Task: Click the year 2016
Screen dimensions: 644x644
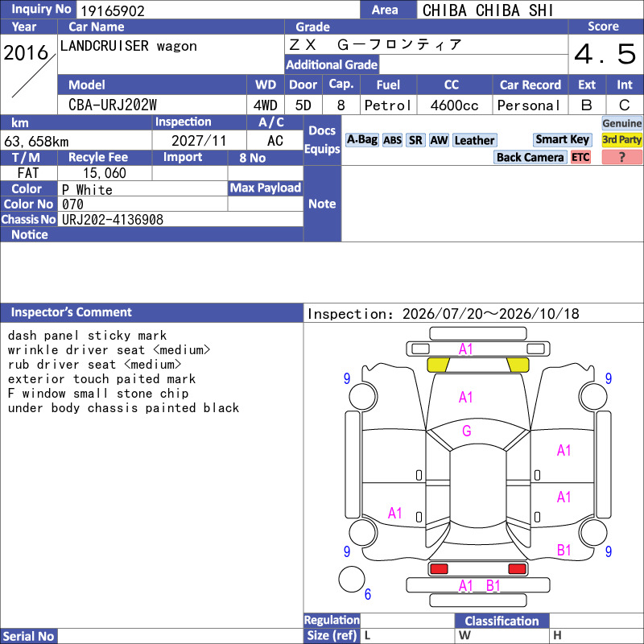Action: coord(26,53)
